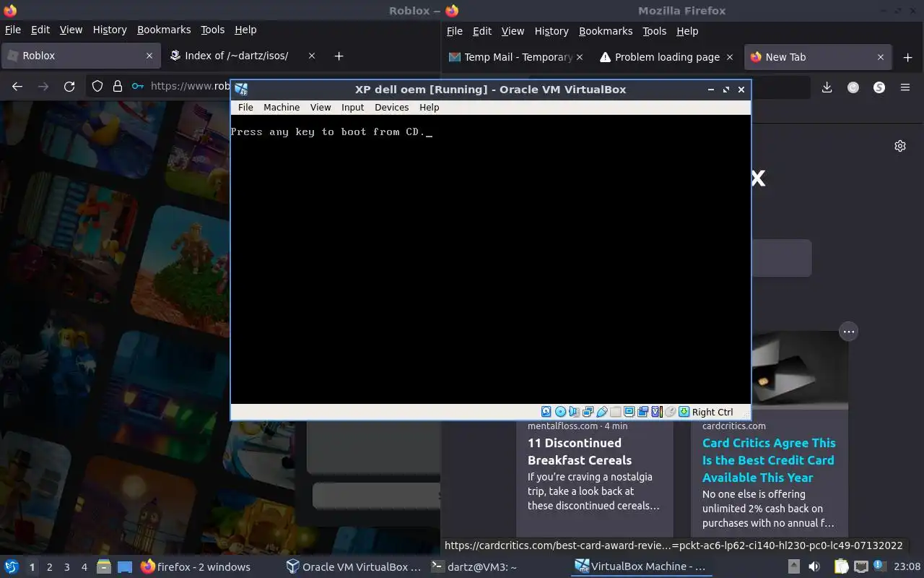Select the dartz@VM3 terminal taskbar entry

click(x=474, y=567)
